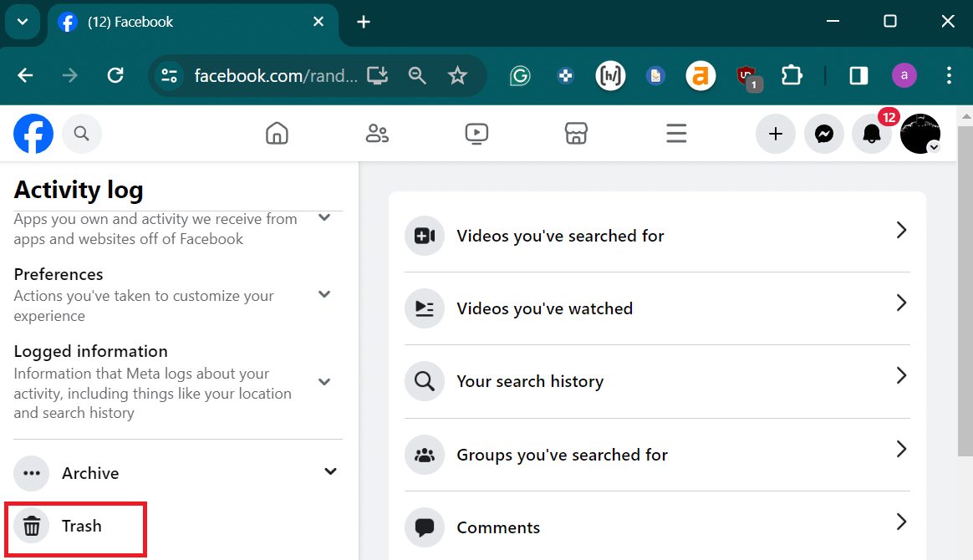Image resolution: width=973 pixels, height=560 pixels.
Task: Reload the page with the refresh icon
Action: coord(115,76)
